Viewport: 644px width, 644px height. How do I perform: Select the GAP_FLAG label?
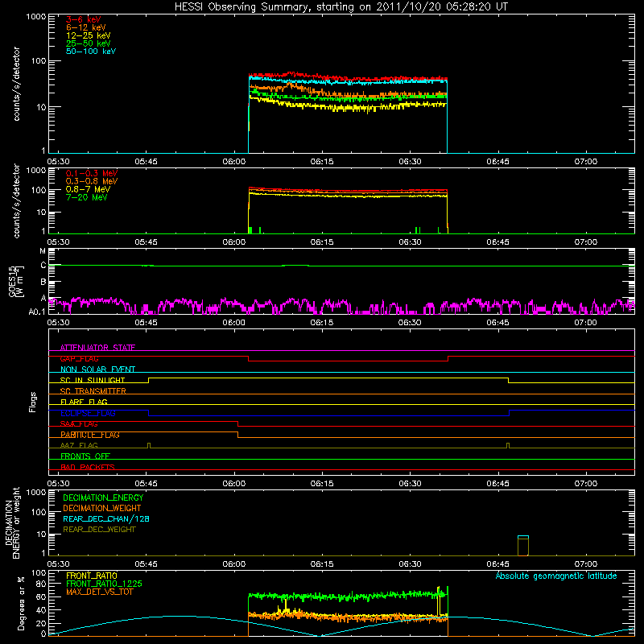pyautogui.click(x=79, y=358)
